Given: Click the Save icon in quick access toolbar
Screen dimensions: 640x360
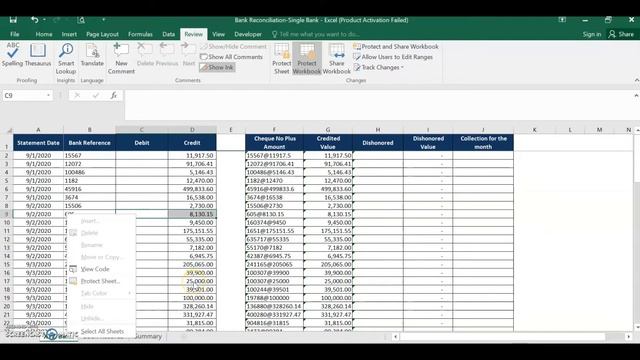Looking at the screenshot, I should point(13,20).
